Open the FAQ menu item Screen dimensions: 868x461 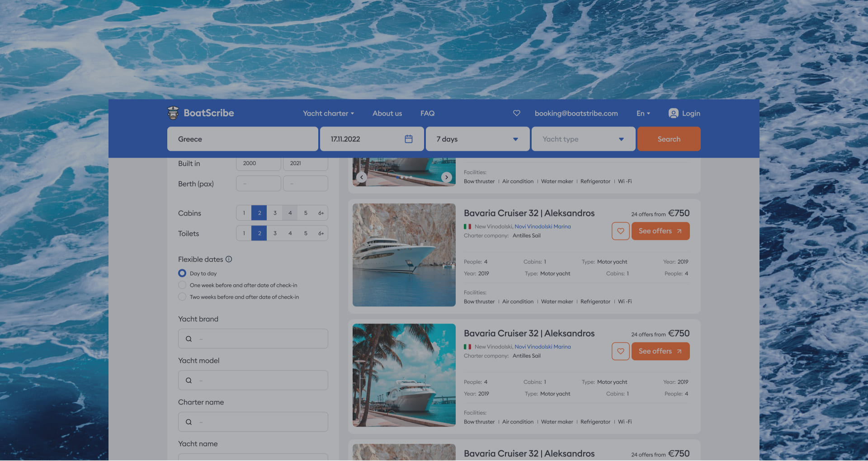(x=427, y=113)
